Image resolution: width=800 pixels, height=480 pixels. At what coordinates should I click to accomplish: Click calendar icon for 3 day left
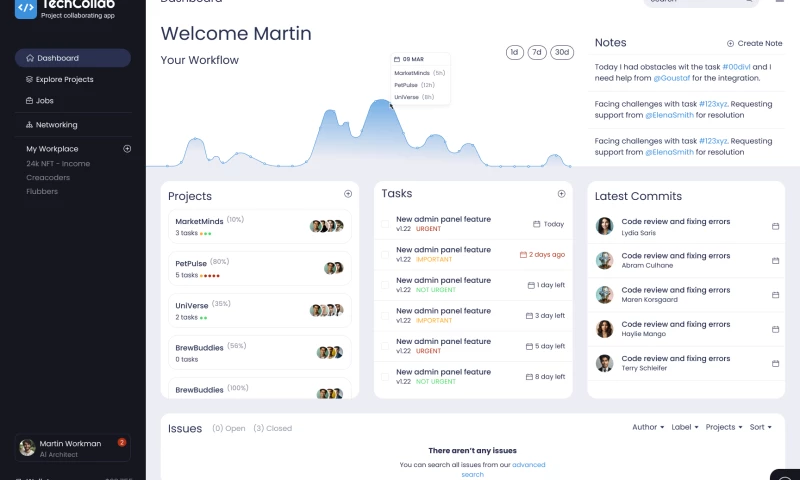point(529,316)
